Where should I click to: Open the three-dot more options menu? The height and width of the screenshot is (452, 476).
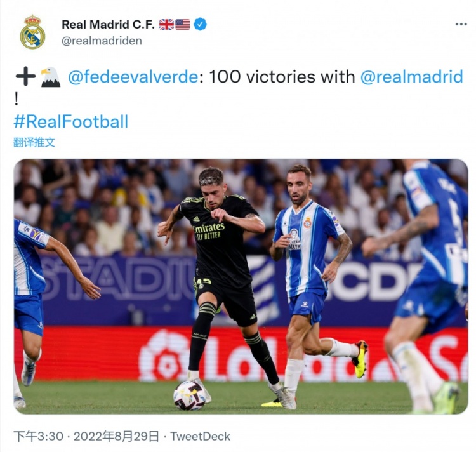click(x=461, y=24)
